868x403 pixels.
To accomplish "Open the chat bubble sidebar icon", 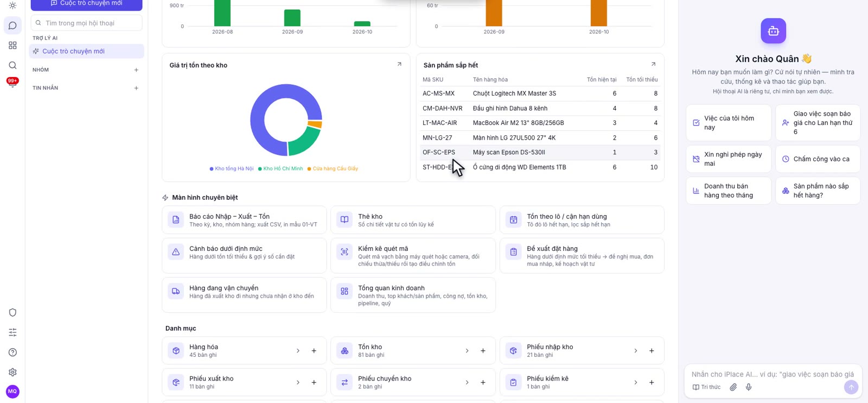I will pos(12,26).
